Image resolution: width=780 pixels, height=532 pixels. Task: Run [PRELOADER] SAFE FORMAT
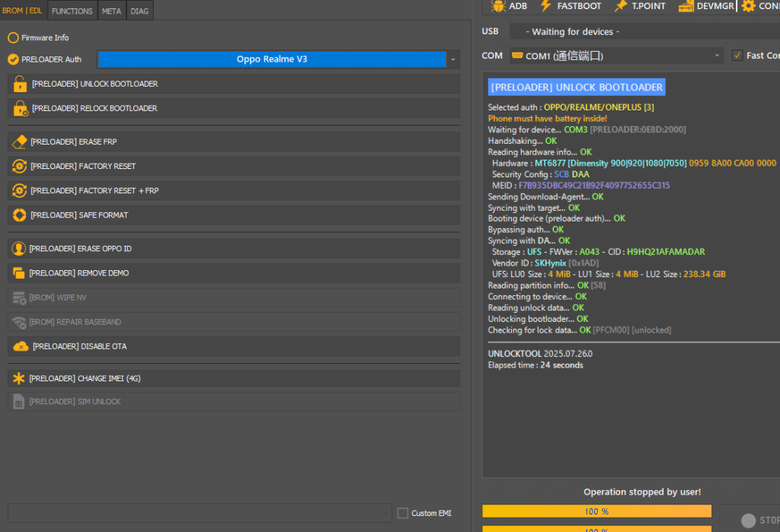[x=234, y=215]
